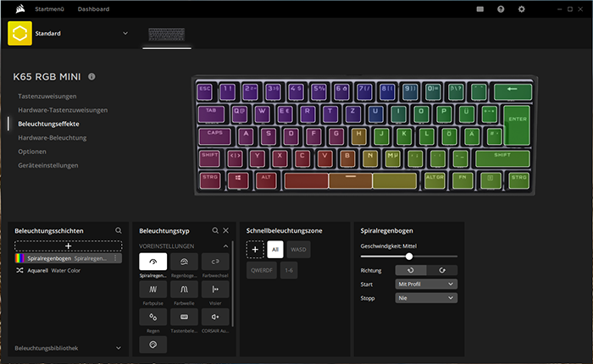The height and width of the screenshot is (364, 593).
Task: Open the settings gear icon
Action: coord(522,9)
